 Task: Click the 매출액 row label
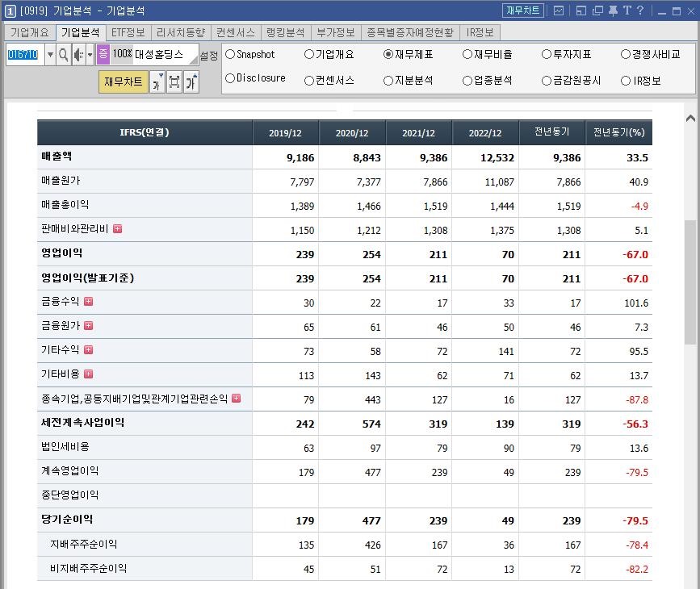[57, 157]
